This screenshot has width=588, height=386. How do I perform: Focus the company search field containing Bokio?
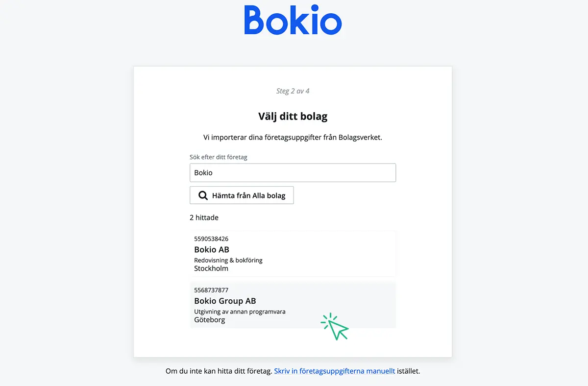pos(293,172)
